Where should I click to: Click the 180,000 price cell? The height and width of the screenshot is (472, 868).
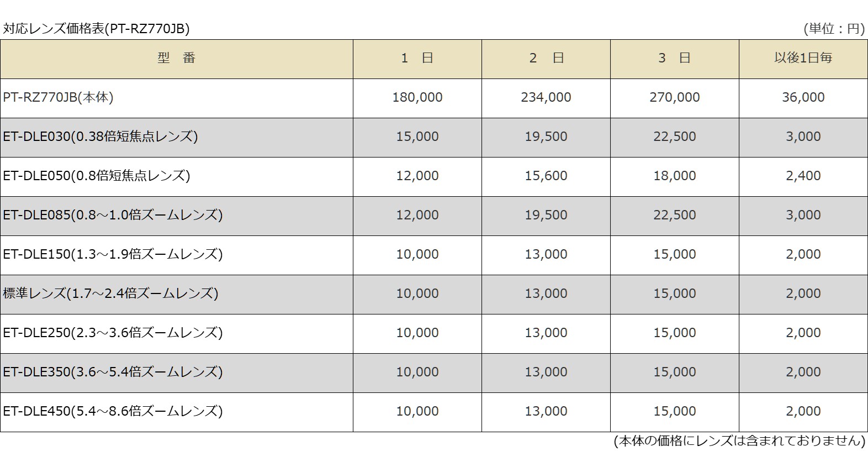tap(417, 98)
